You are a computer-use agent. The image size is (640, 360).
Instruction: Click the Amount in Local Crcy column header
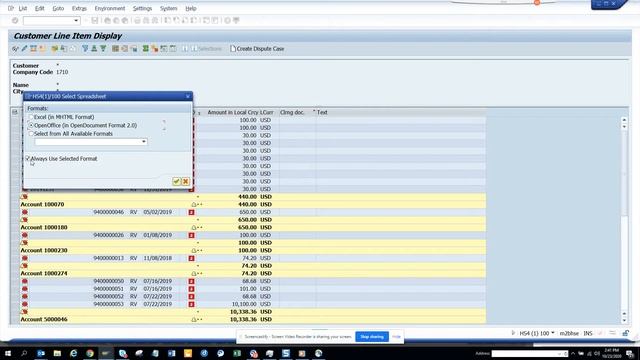[233, 112]
